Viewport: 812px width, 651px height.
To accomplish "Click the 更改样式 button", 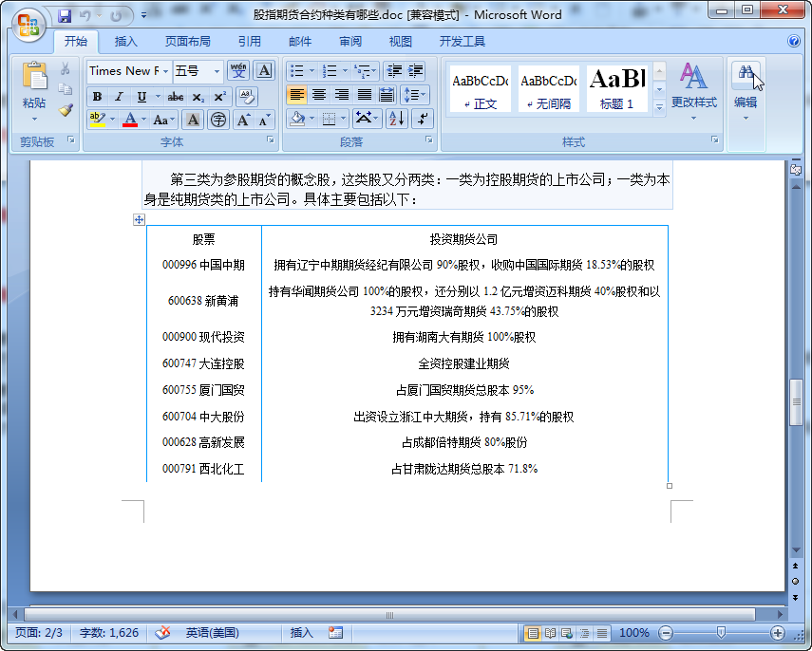I will pyautogui.click(x=694, y=92).
